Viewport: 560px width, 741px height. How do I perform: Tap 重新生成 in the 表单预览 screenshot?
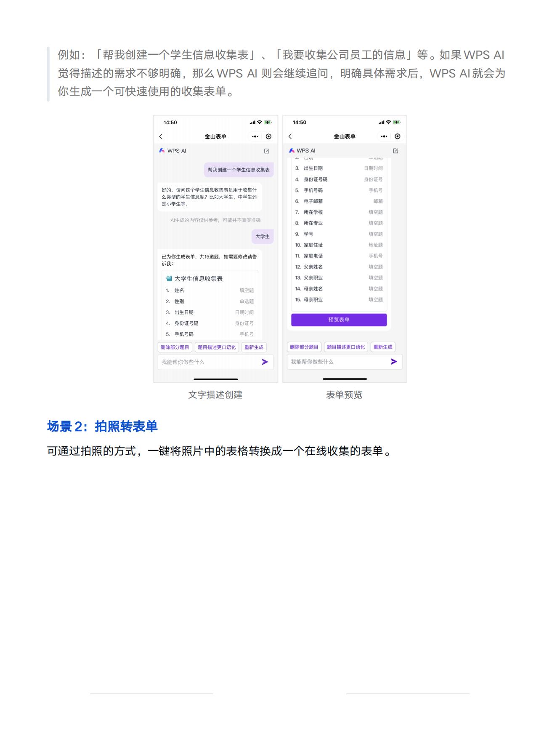pos(383,347)
